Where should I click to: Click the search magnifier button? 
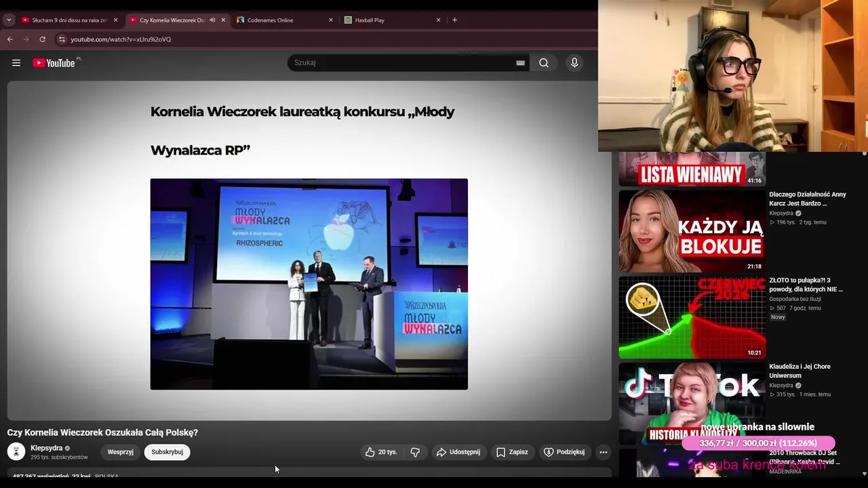pyautogui.click(x=544, y=63)
